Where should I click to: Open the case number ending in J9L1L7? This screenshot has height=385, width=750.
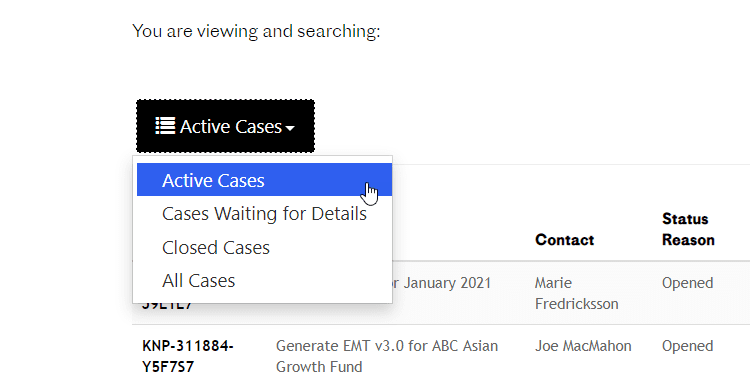click(167, 306)
